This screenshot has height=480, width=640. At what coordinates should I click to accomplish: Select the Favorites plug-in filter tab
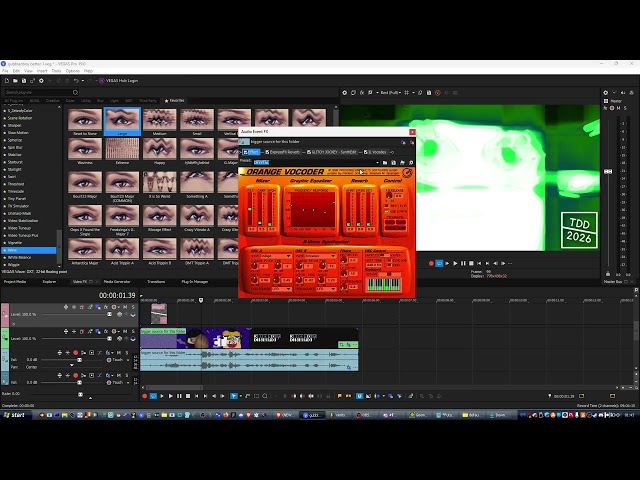click(x=174, y=100)
